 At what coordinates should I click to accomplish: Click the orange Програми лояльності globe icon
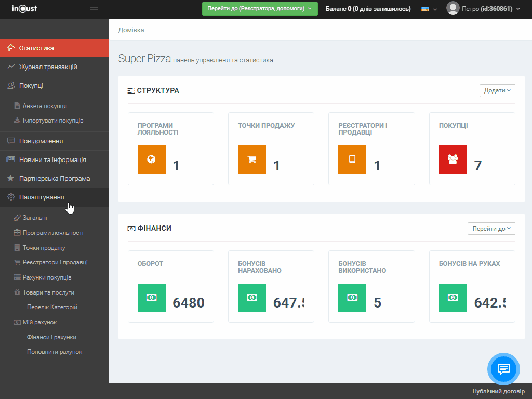152,159
